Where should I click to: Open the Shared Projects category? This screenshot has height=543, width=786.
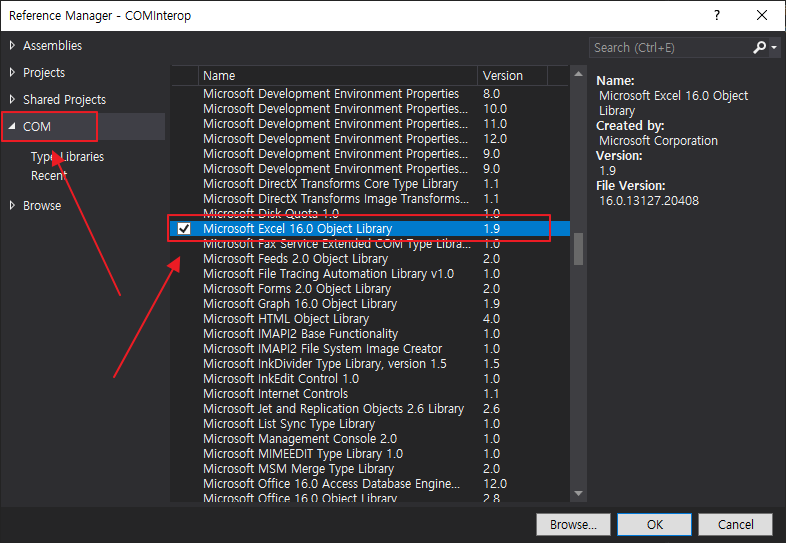[x=64, y=100]
